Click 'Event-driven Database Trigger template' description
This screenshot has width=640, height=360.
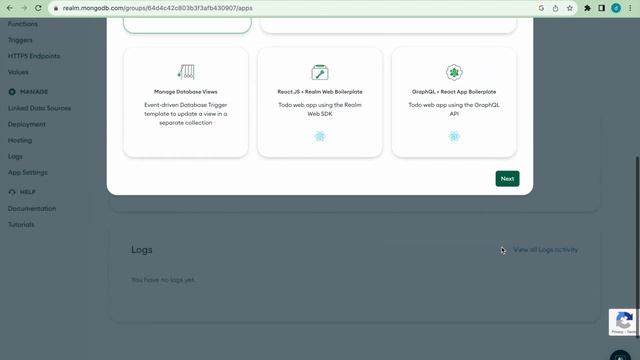[186, 114]
